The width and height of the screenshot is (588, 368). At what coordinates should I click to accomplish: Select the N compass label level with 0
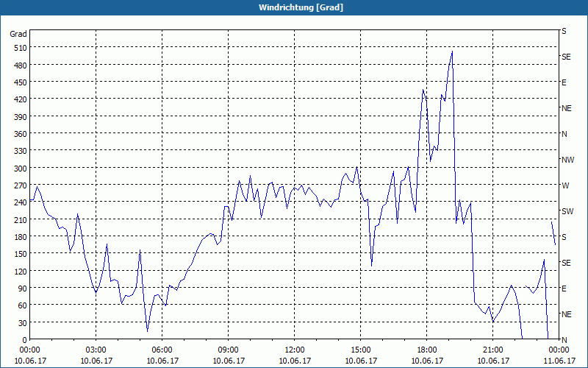564,340
